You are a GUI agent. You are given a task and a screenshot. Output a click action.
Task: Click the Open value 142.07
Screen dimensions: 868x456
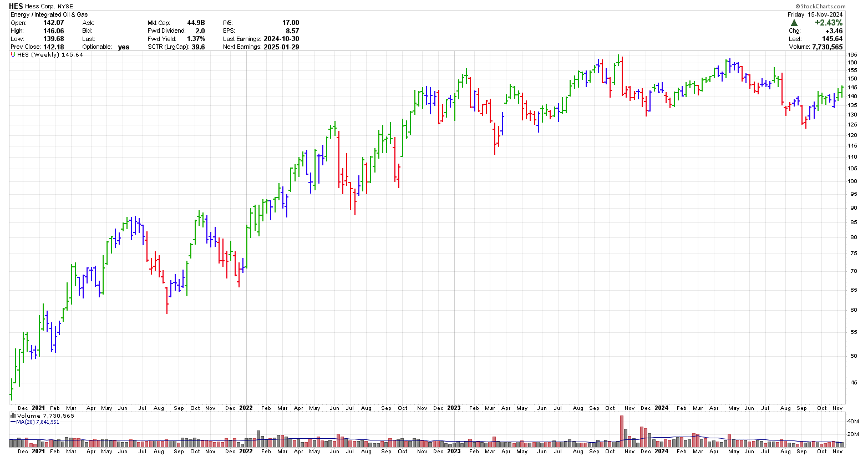coord(54,23)
